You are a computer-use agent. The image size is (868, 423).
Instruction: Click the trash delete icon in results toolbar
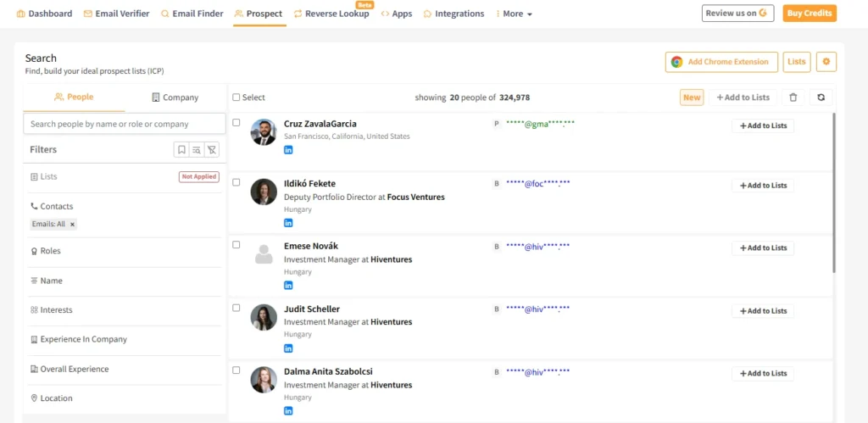tap(793, 97)
